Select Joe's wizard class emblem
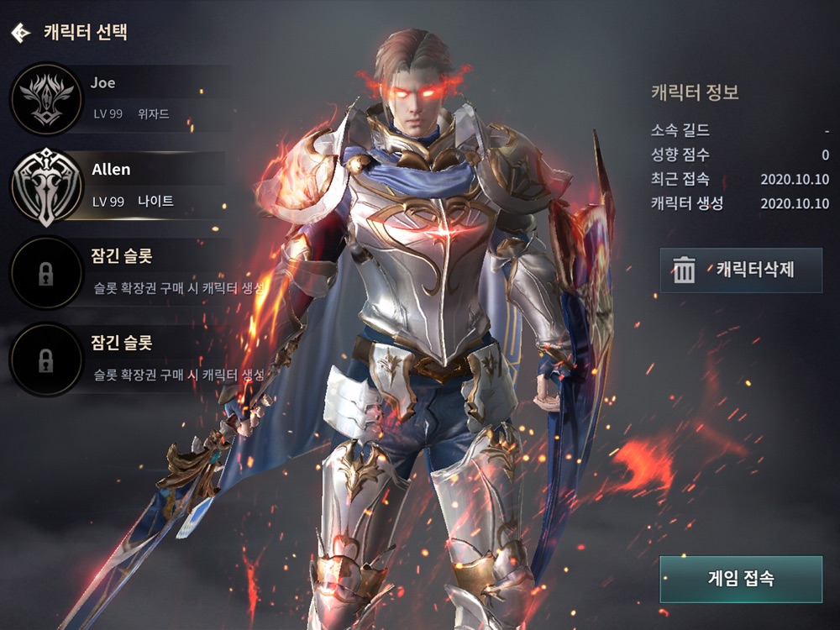This screenshot has height=630, width=840. pos(46,99)
